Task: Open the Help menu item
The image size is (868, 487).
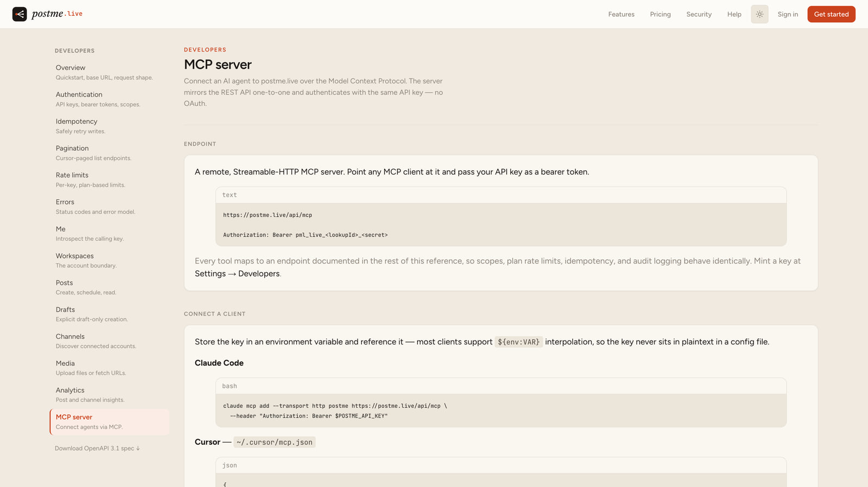Action: click(734, 14)
